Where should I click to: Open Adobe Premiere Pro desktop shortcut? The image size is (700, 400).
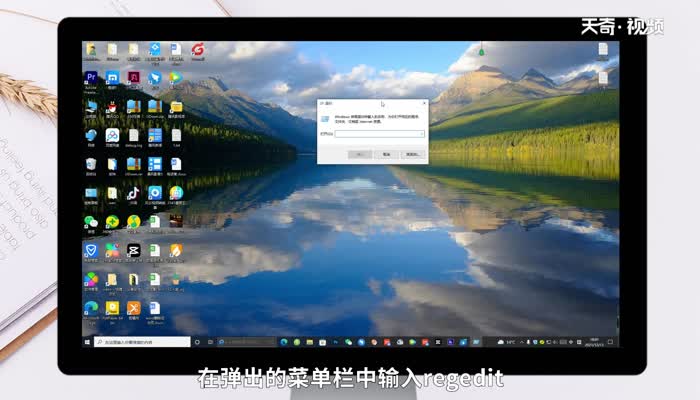pyautogui.click(x=91, y=78)
